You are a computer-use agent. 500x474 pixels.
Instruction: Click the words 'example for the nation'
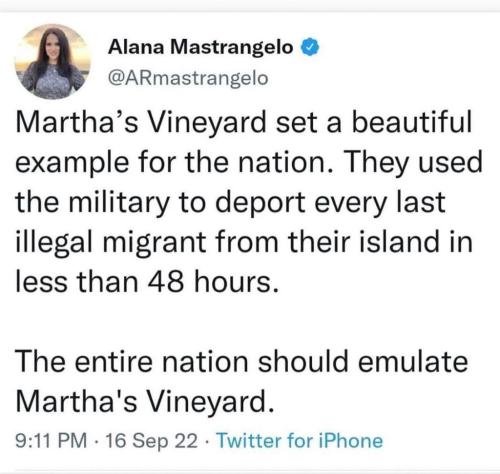(174, 163)
